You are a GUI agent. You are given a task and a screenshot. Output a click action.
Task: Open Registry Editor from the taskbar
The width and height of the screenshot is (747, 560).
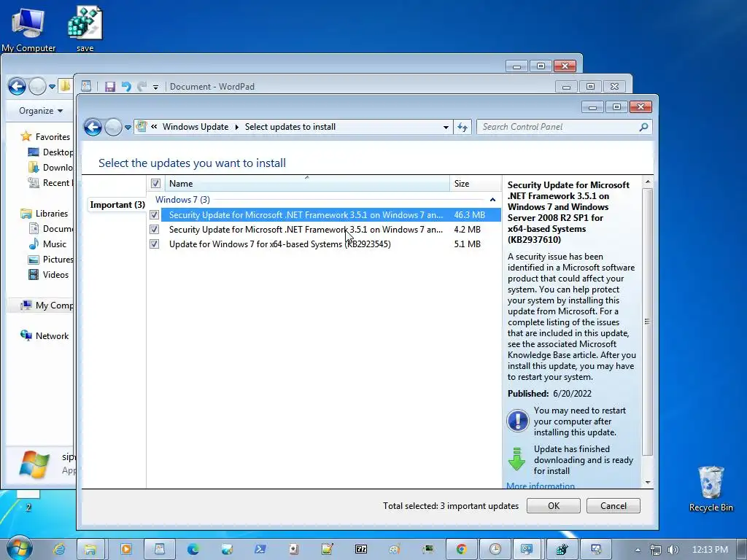(562, 549)
